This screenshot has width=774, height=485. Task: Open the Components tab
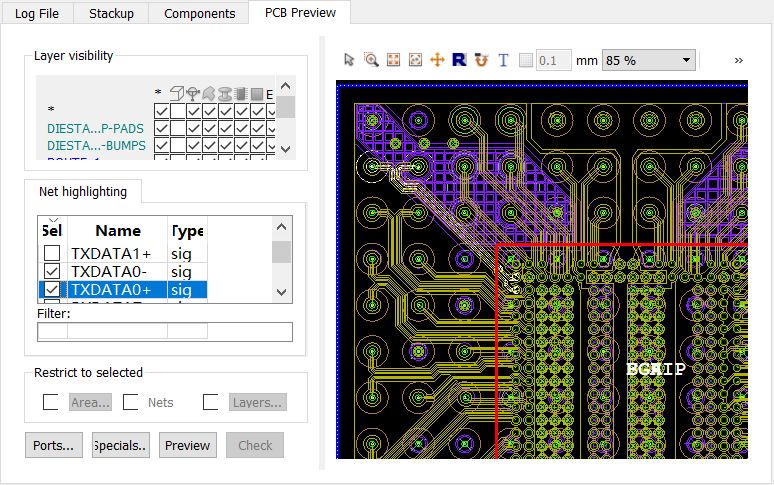coord(199,13)
